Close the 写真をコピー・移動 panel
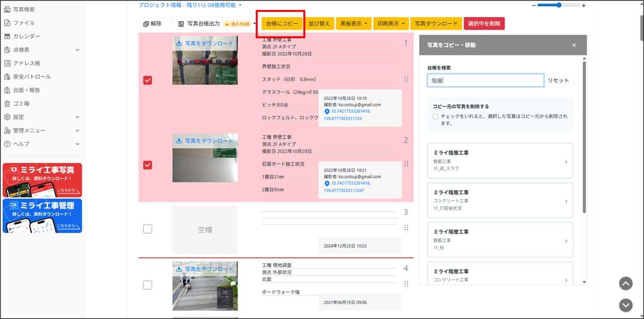The image size is (644, 319). coord(574,45)
